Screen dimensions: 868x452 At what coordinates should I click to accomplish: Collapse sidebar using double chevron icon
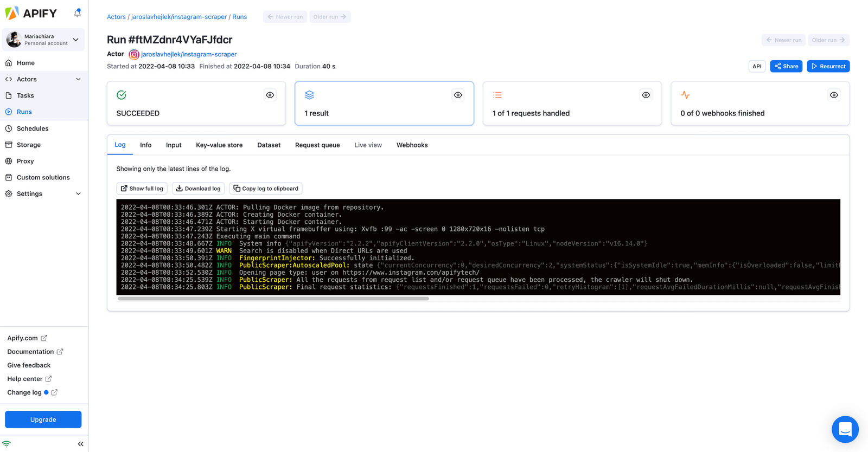tap(80, 444)
